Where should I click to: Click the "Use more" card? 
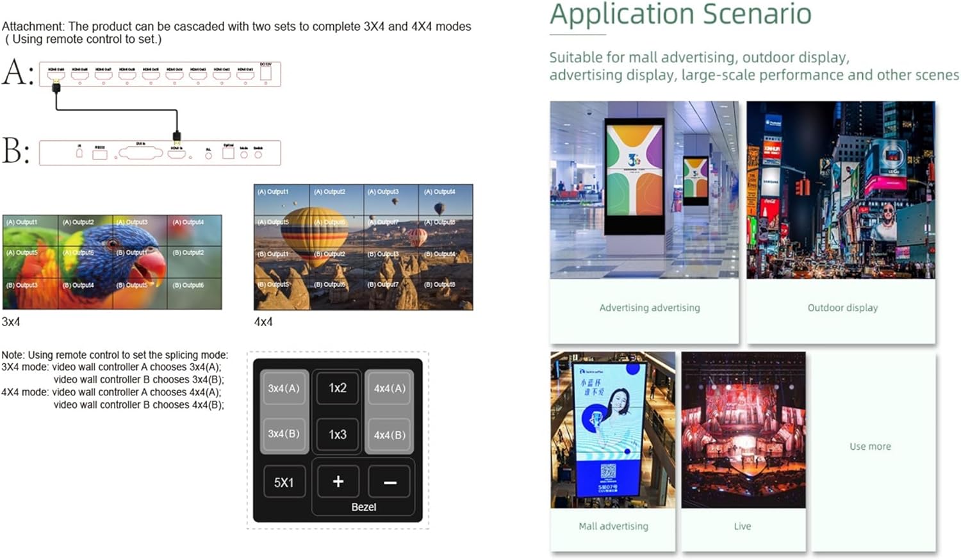(x=873, y=451)
